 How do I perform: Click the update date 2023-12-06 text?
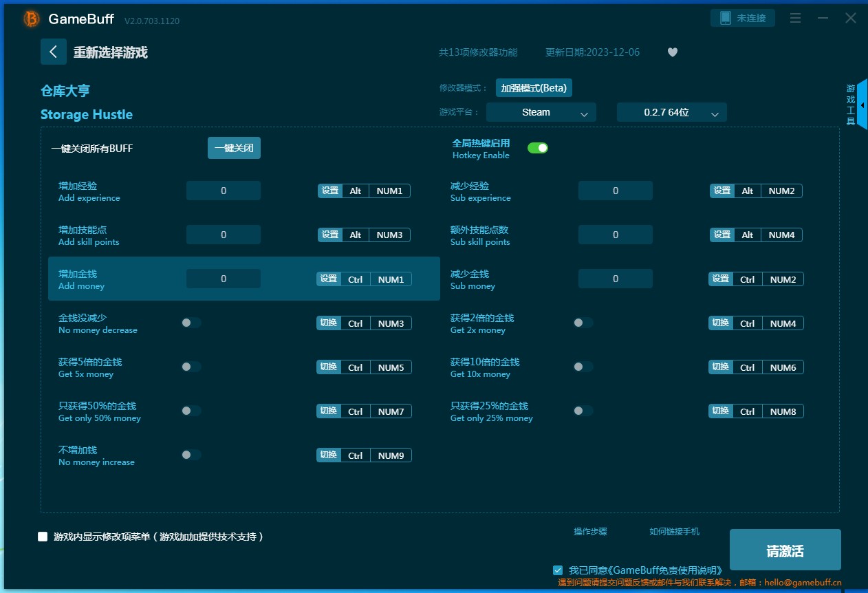[x=593, y=52]
